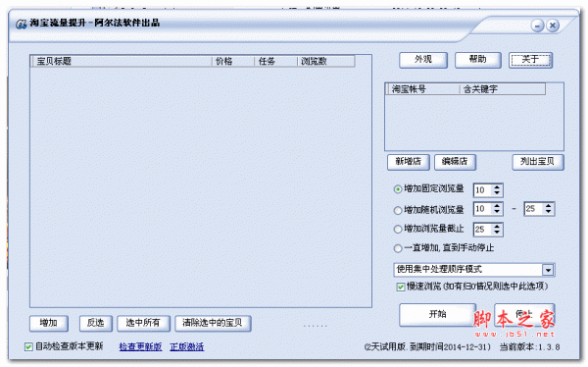The width and height of the screenshot is (588, 367).
Task: Click the app icon in the title bar
Action: (x=21, y=25)
